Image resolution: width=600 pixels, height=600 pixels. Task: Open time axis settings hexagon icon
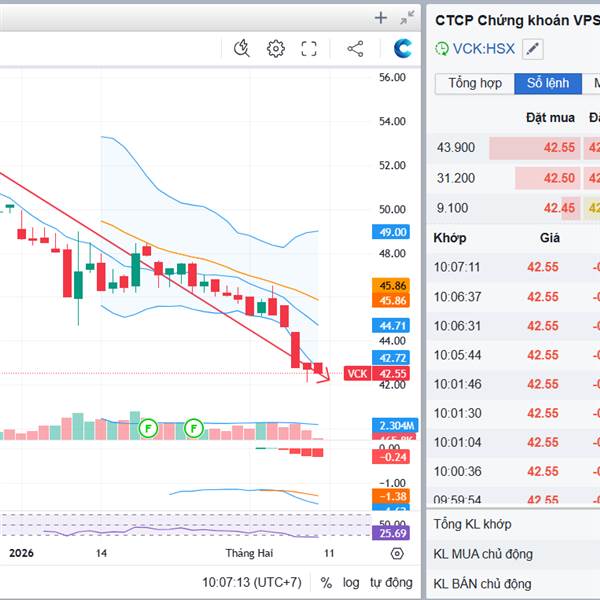pyautogui.click(x=397, y=553)
